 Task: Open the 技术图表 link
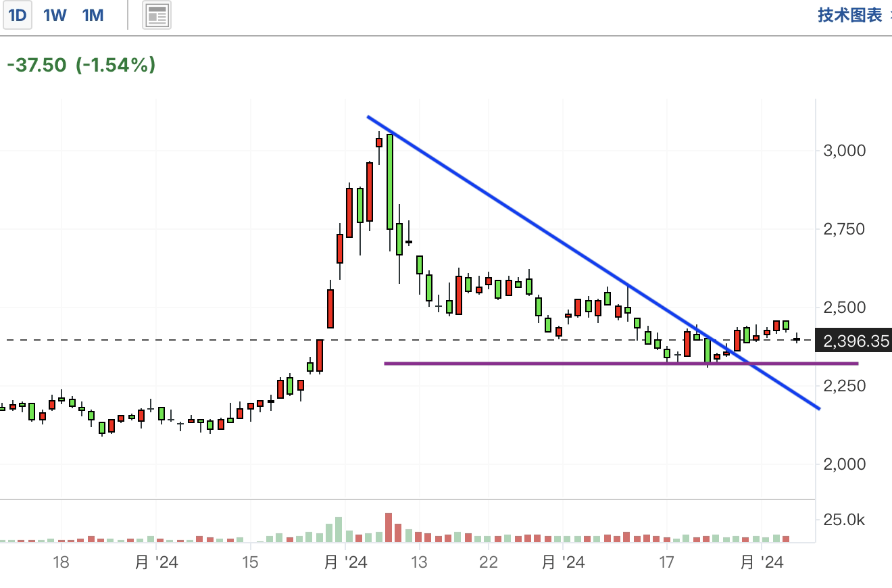(850, 15)
